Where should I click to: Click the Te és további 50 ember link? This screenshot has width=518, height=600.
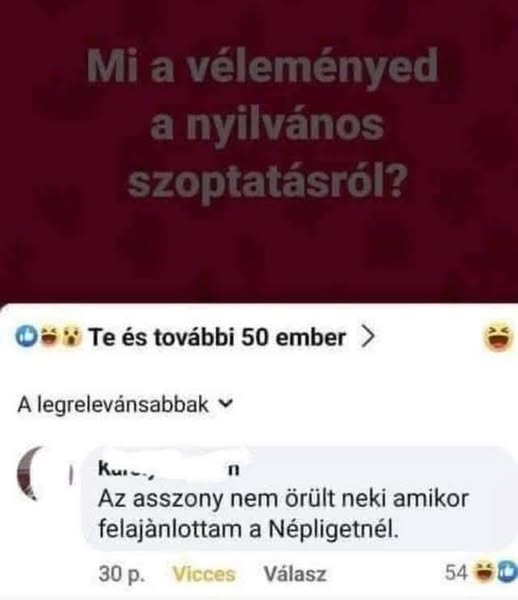point(217,338)
